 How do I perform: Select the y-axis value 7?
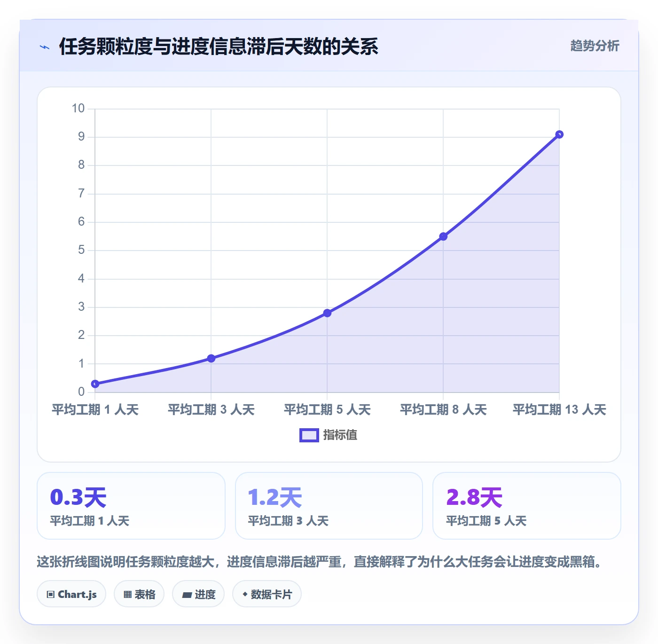coord(81,194)
